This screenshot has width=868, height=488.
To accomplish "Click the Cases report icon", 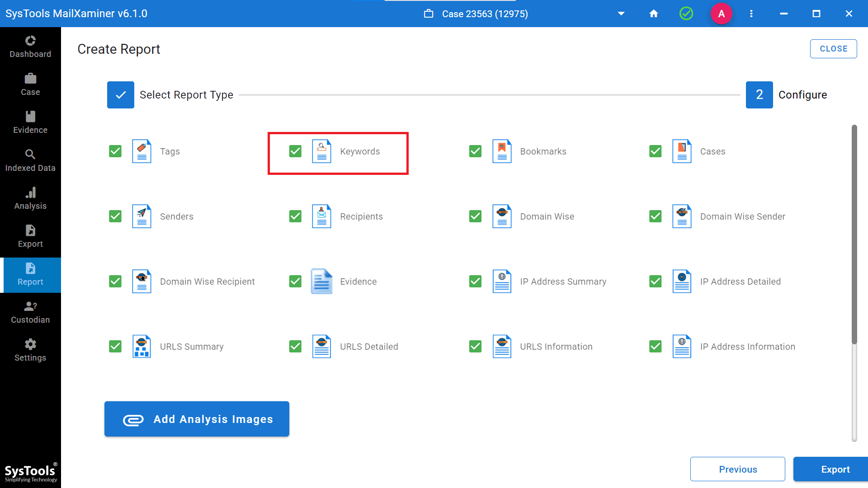I will [x=682, y=151].
